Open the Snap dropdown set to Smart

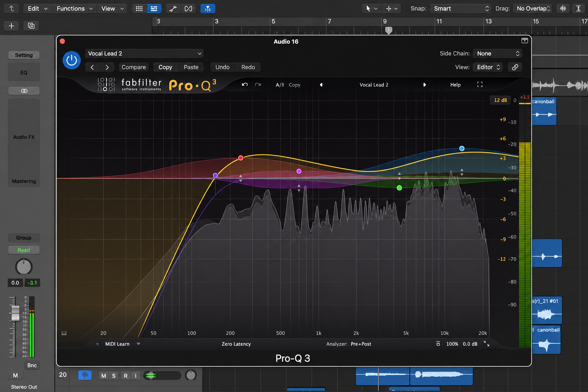[x=461, y=8]
